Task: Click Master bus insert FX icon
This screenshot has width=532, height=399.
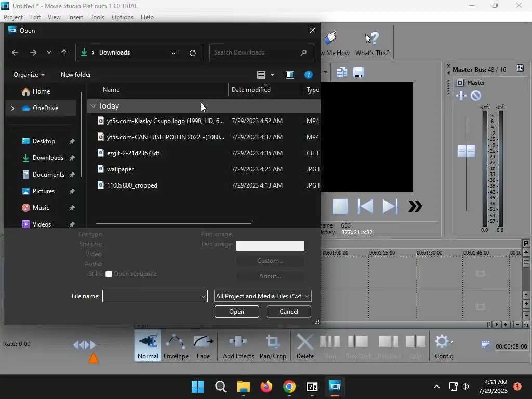Action: coord(461,96)
